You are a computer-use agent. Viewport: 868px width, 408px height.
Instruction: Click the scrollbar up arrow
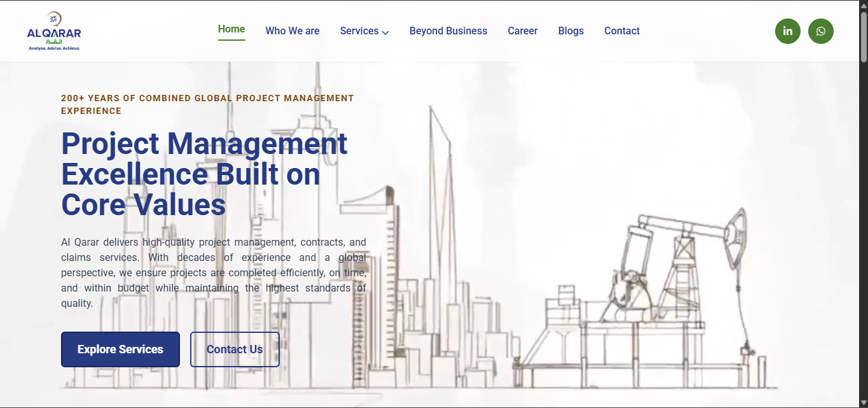864,5
